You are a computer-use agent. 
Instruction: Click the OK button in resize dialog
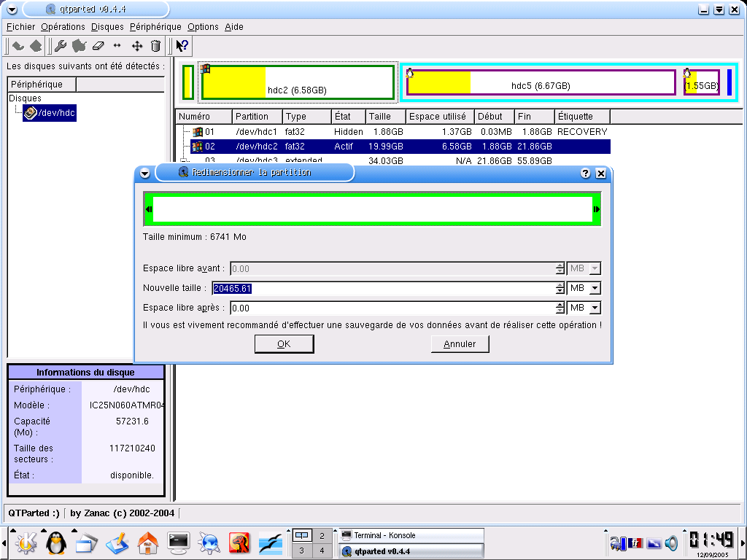click(284, 344)
